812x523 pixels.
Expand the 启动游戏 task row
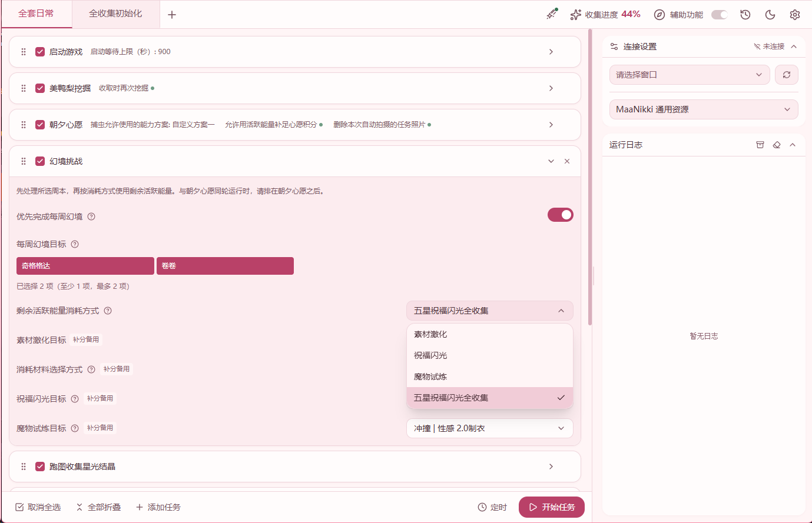551,52
